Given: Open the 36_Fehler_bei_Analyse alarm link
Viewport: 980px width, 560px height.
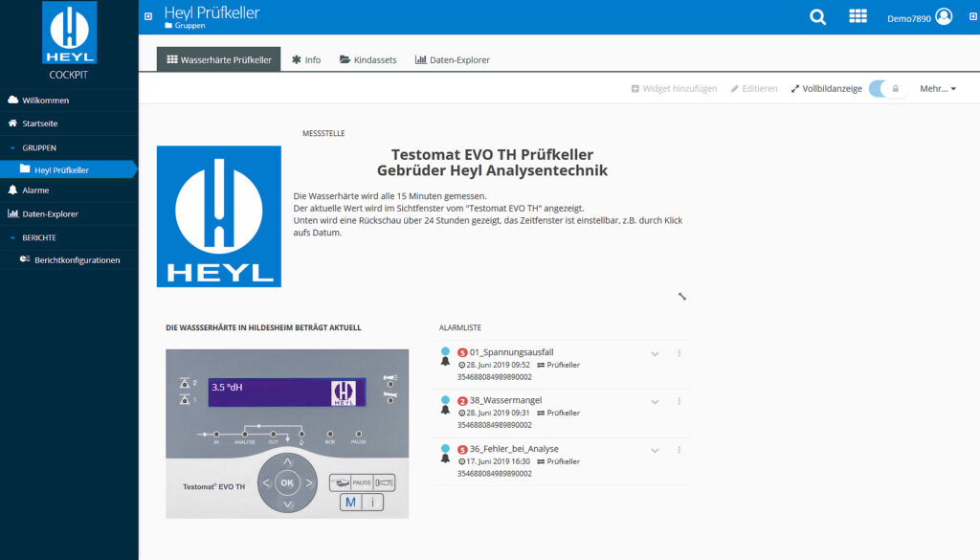Looking at the screenshot, I should 514,449.
